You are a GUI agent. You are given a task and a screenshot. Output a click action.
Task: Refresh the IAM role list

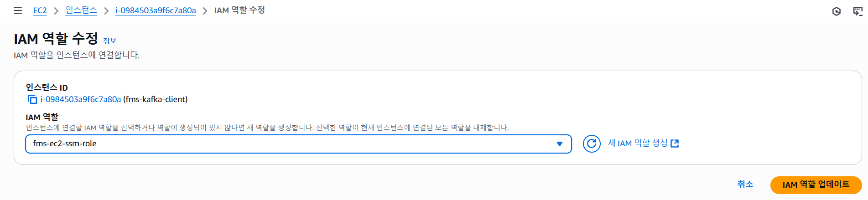(592, 144)
